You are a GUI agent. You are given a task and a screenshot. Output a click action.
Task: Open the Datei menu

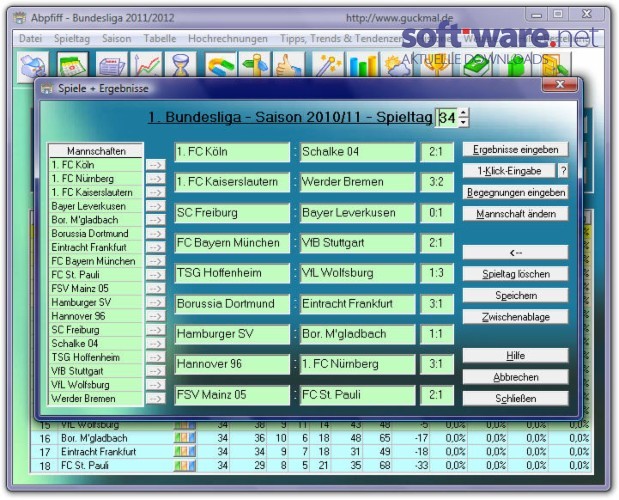click(x=30, y=39)
